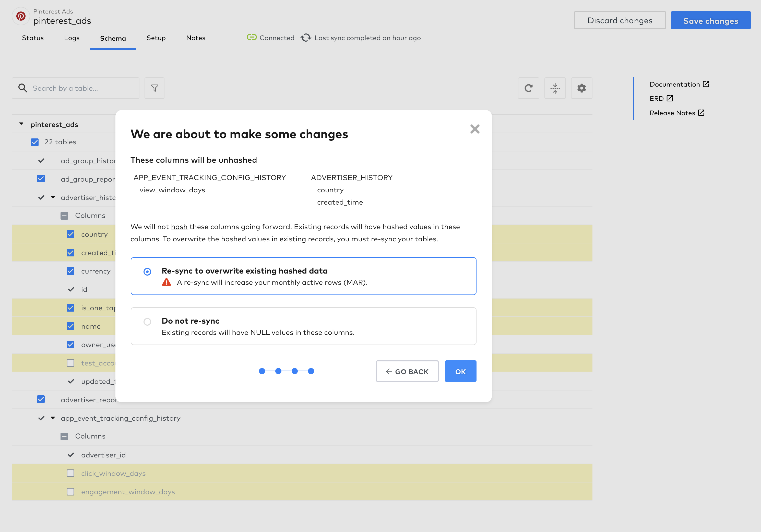Click external link icon beside Release Notes
Screen dimensions: 761x532
[x=701, y=113]
